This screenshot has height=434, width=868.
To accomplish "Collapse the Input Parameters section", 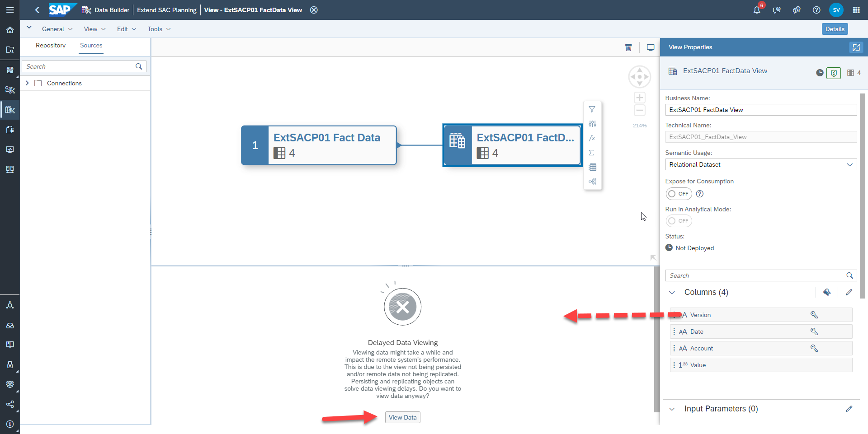I will point(672,409).
